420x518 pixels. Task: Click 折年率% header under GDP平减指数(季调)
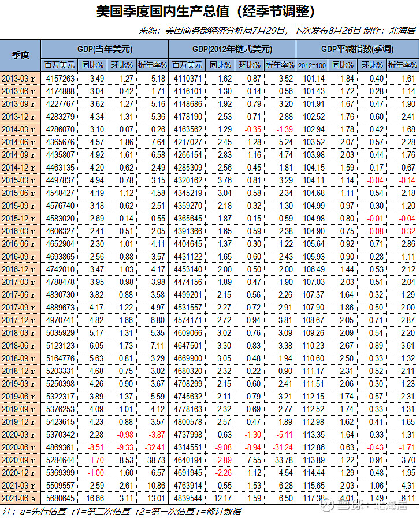click(403, 65)
